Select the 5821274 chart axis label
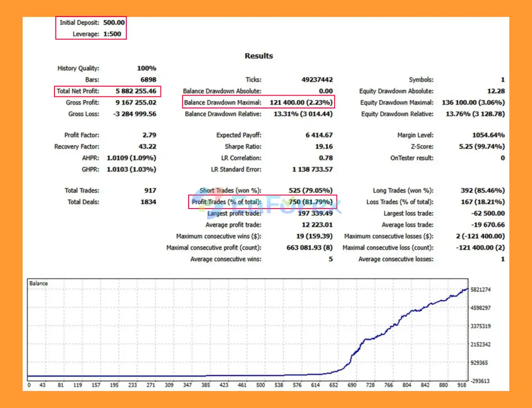This screenshot has height=408, width=532. coord(480,290)
